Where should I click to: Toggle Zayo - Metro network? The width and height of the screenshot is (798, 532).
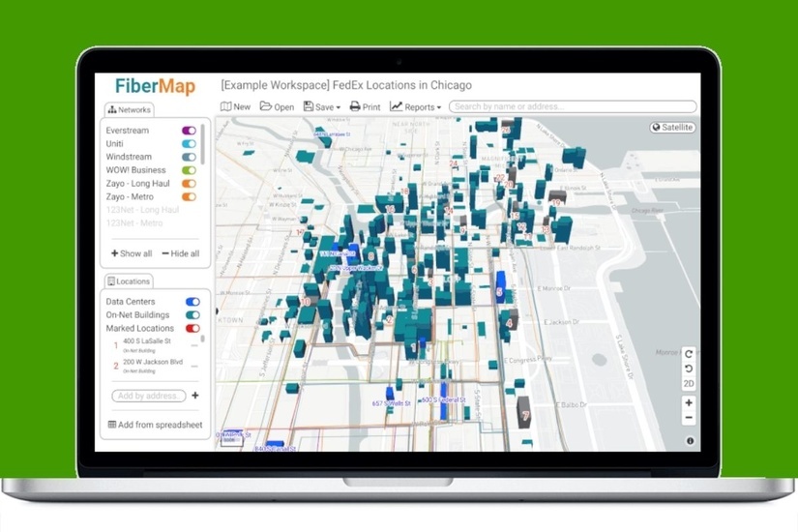coord(189,197)
